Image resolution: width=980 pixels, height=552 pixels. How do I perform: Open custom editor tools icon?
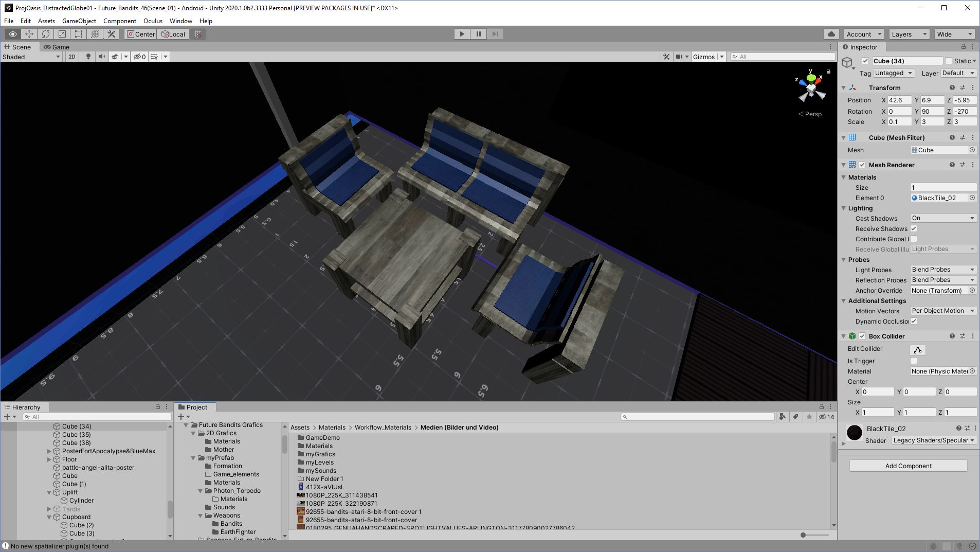click(x=112, y=34)
